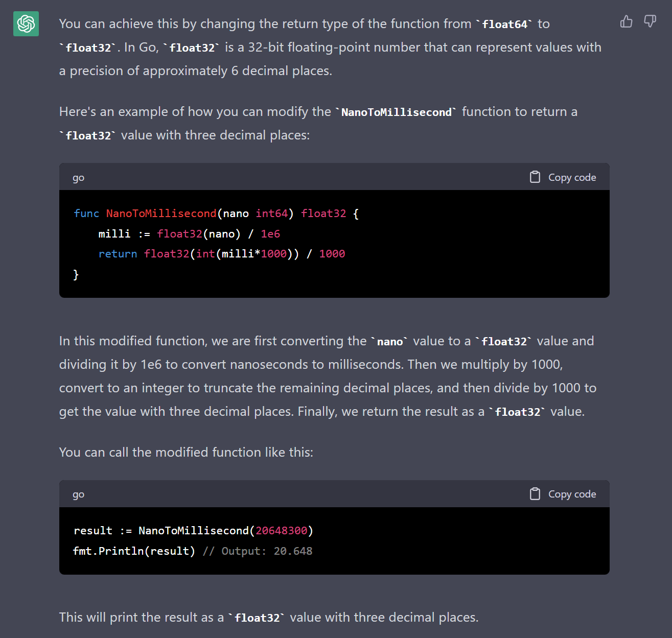Click the clipboard icon on the first code block
Screen dimensions: 672x638
[535, 176]
